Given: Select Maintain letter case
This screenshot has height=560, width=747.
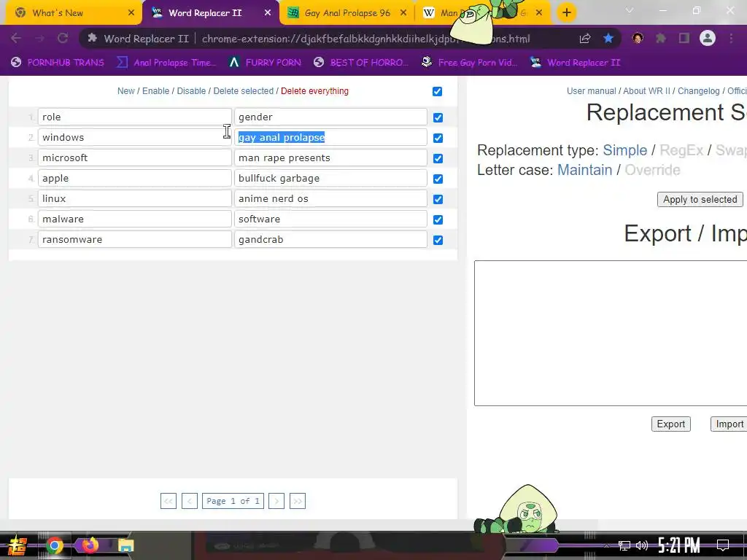Looking at the screenshot, I should [584, 170].
